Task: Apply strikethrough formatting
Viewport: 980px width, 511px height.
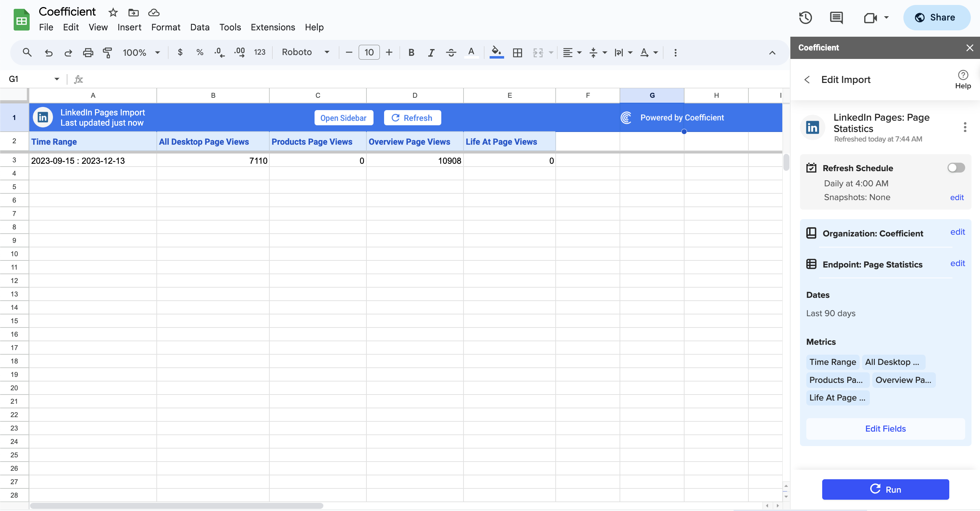Action: (451, 53)
